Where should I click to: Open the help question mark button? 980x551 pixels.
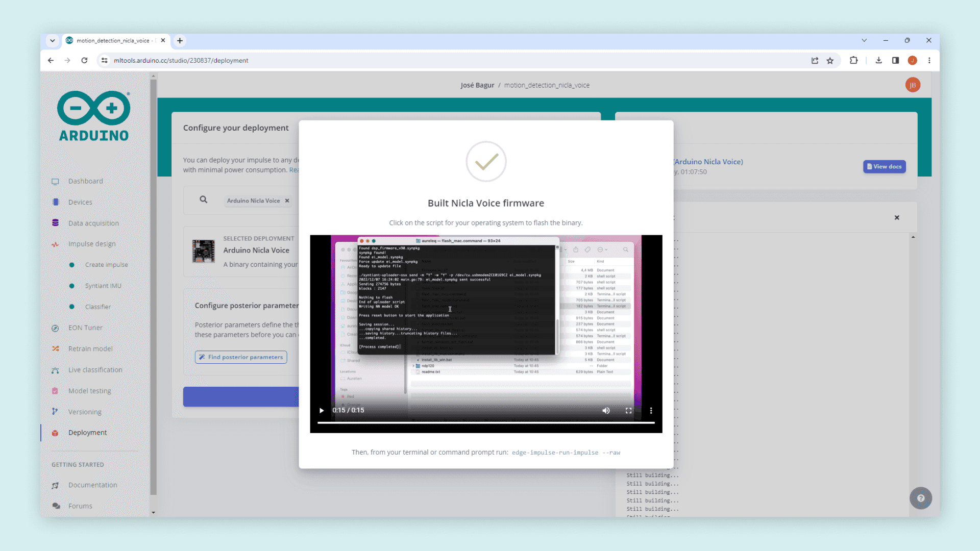pyautogui.click(x=920, y=498)
